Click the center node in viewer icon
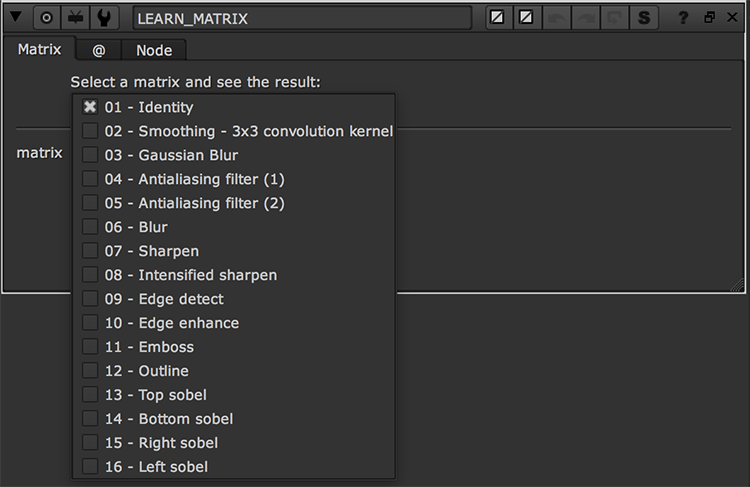 pos(47,18)
